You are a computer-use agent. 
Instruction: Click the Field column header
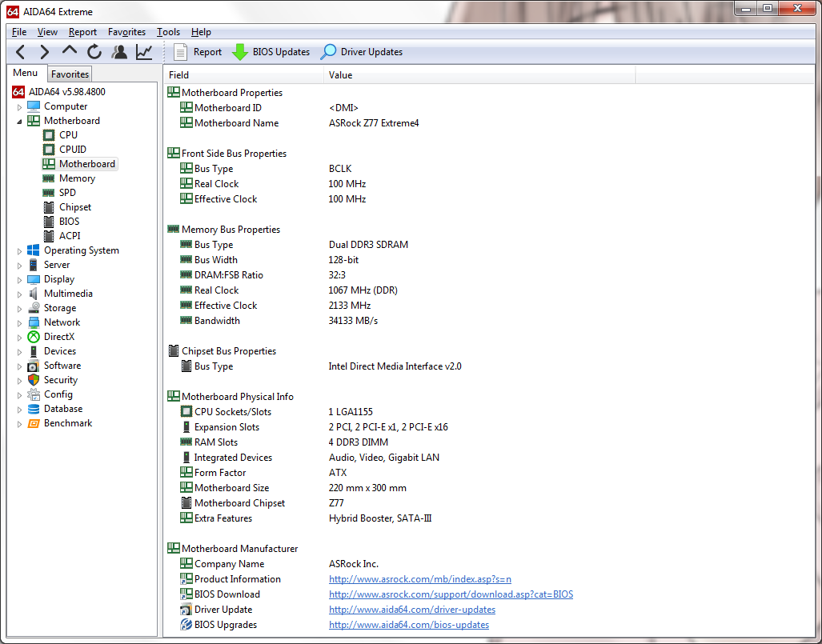pyautogui.click(x=243, y=75)
